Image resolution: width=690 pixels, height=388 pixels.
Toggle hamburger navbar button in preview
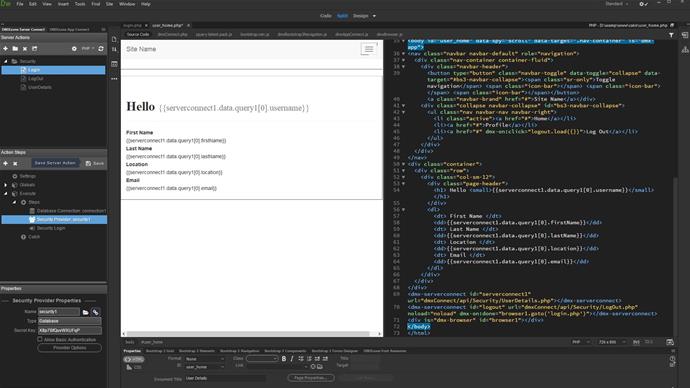(x=369, y=49)
